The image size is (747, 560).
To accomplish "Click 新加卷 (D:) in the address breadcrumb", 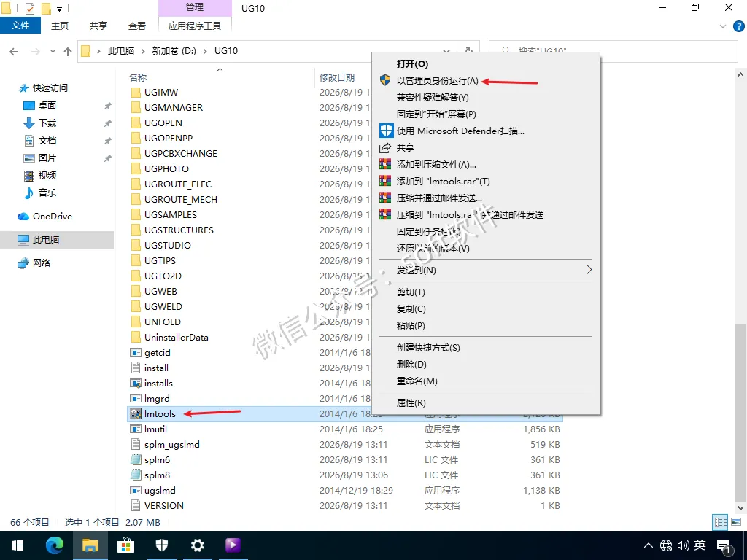I will tap(174, 50).
